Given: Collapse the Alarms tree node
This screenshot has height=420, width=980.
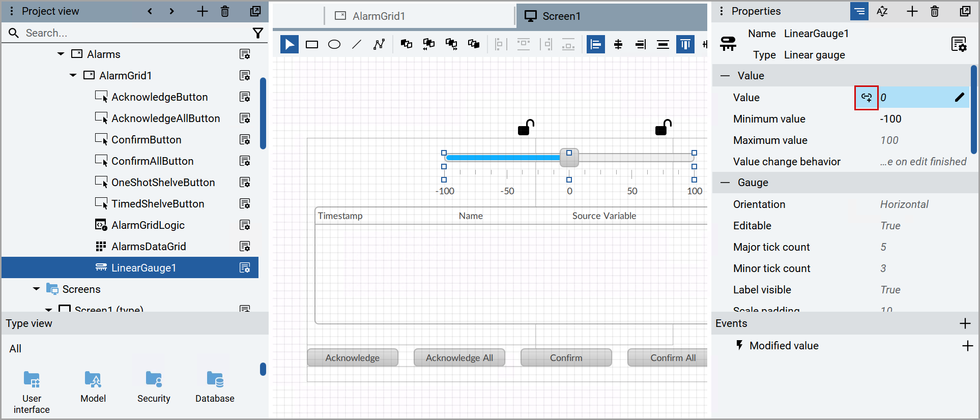Looking at the screenshot, I should [61, 54].
